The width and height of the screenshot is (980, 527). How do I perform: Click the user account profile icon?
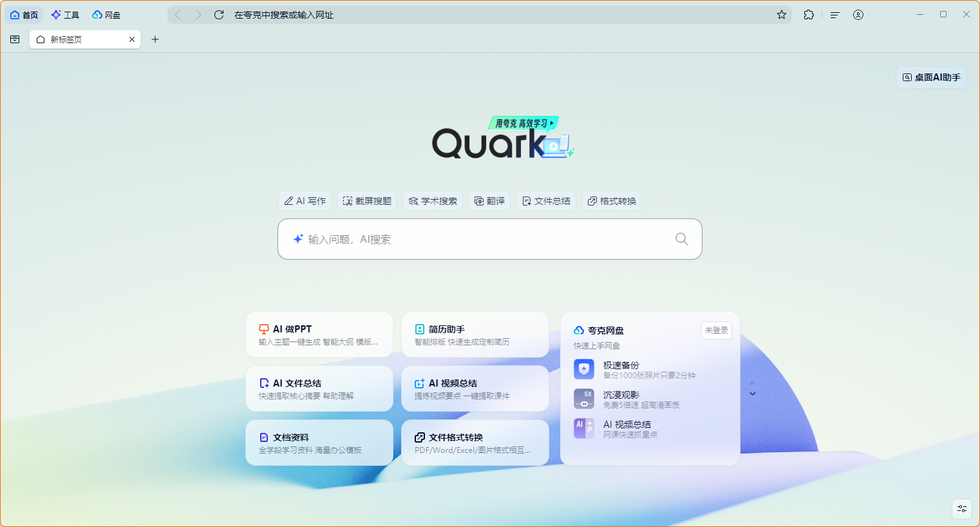tap(858, 15)
